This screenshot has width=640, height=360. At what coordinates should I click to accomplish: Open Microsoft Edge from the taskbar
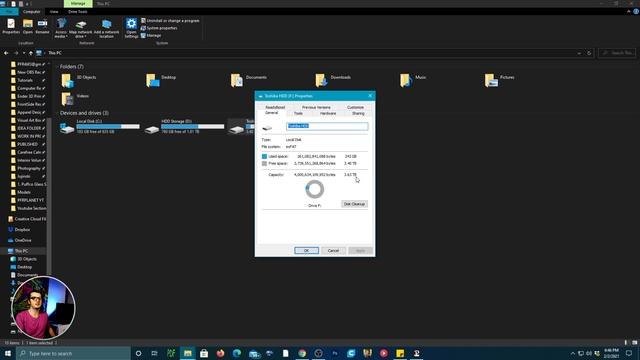(x=237, y=353)
